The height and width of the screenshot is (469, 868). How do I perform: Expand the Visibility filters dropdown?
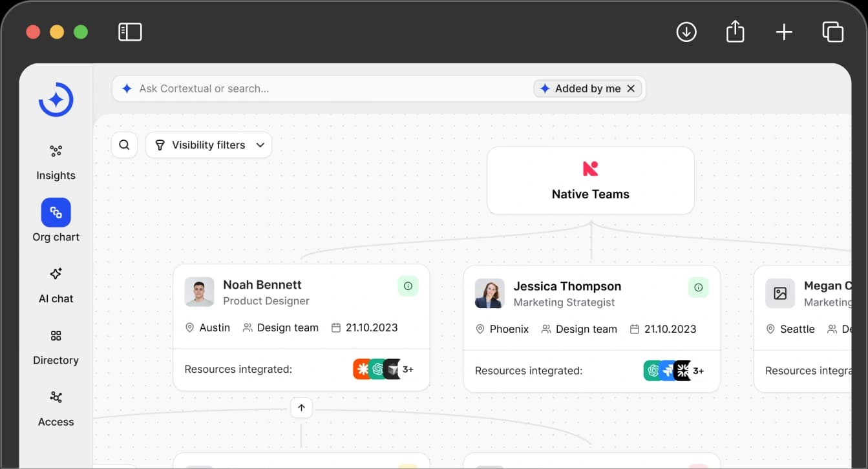click(209, 145)
